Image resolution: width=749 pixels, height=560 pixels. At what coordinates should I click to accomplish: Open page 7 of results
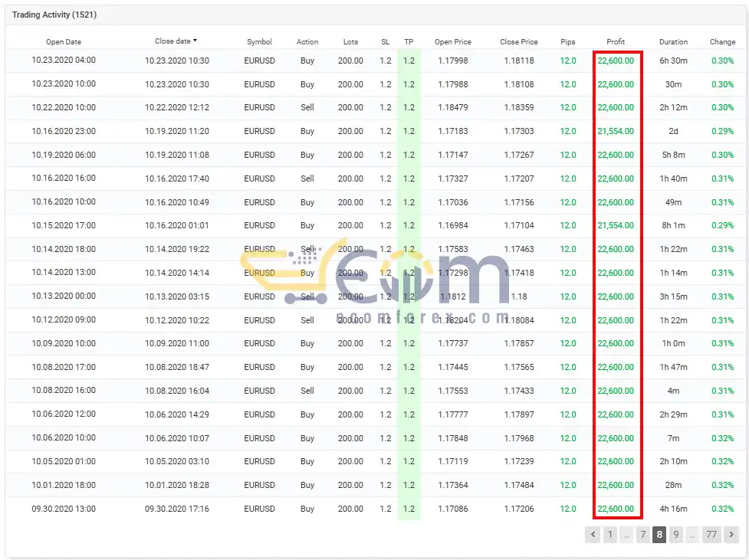click(x=643, y=534)
